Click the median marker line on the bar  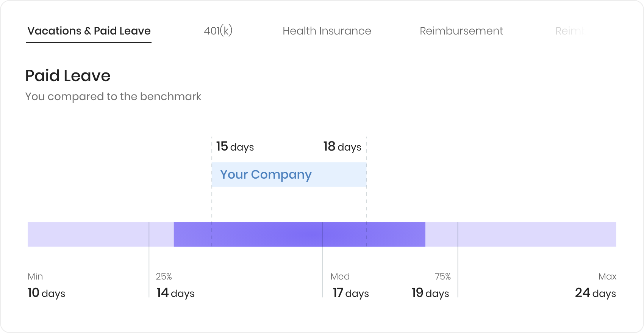click(322, 234)
